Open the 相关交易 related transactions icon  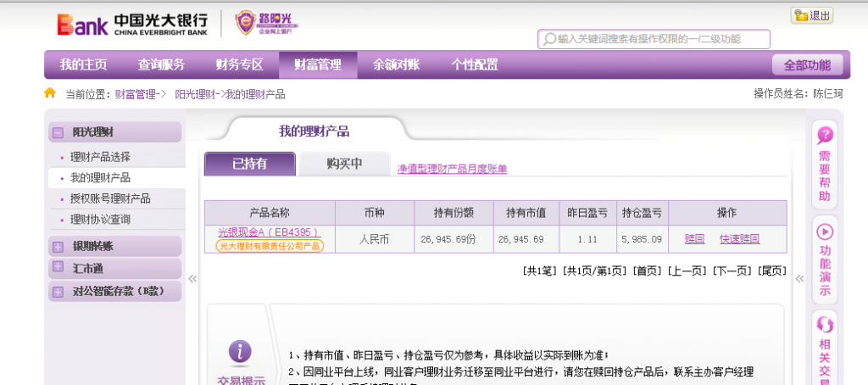pos(824,326)
